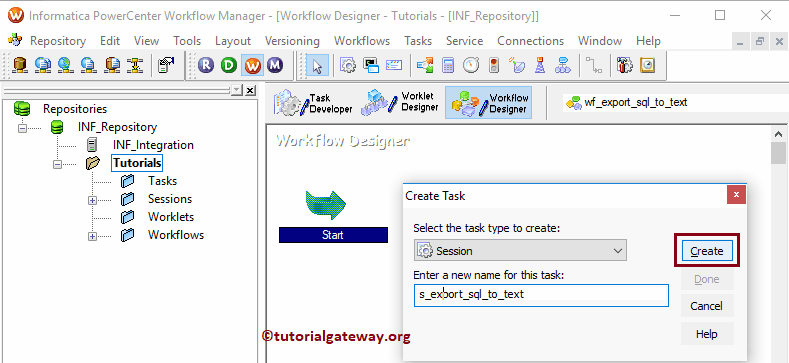This screenshot has height=363, width=789.
Task: Open the Connections menu
Action: (530, 41)
